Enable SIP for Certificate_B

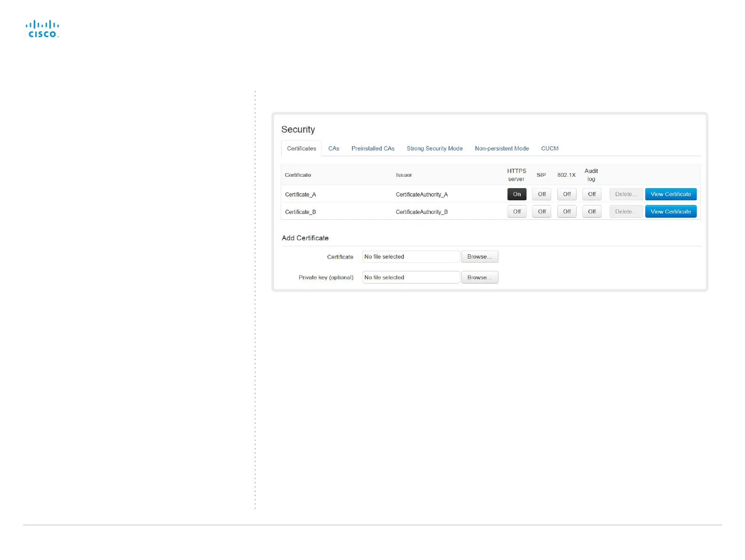pyautogui.click(x=542, y=212)
